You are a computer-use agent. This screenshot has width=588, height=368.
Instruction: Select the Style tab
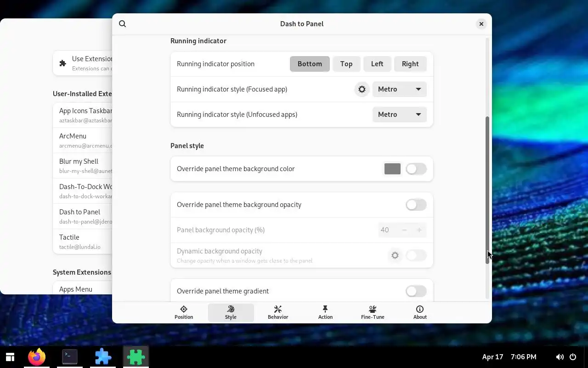231,313
